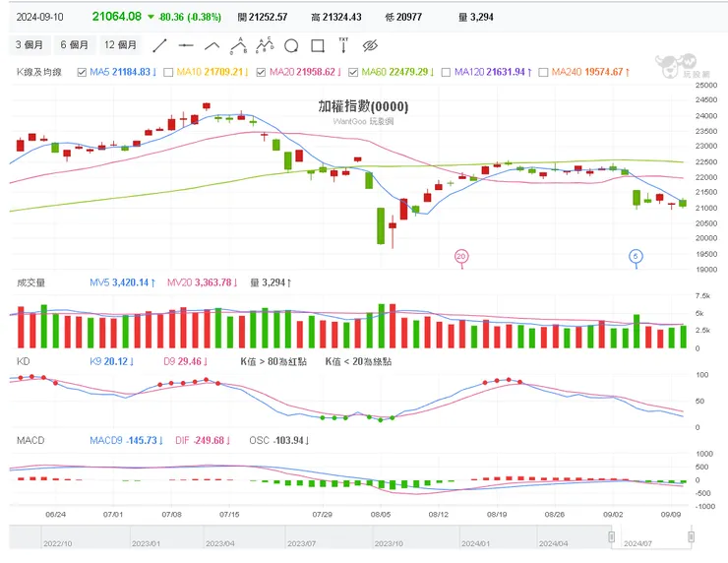Click the MV20 3,363.78 volume label
Screen dimensions: 728x563
(x=203, y=282)
